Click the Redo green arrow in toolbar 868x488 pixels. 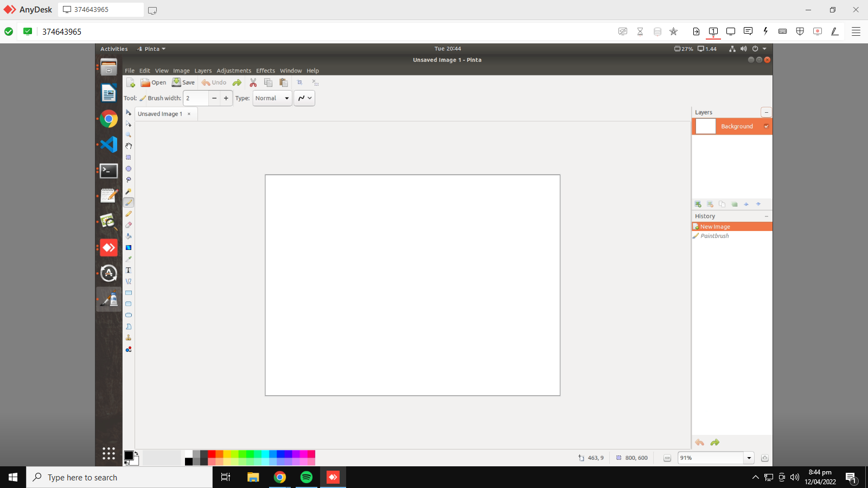[x=237, y=82]
